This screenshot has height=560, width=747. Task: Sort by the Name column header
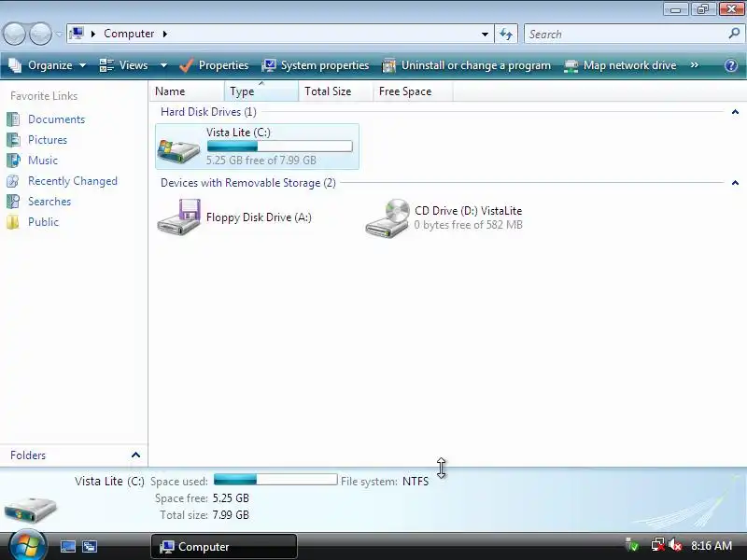[187, 91]
